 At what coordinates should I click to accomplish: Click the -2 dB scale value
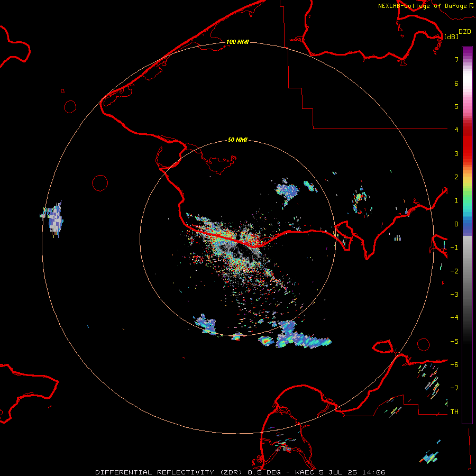click(454, 271)
